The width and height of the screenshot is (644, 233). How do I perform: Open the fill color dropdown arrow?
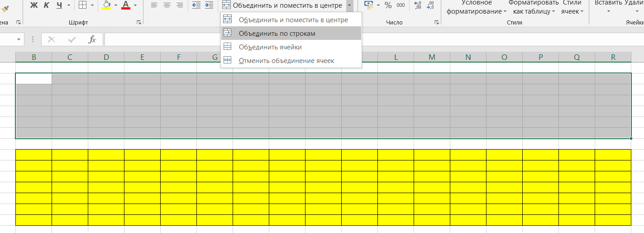(x=116, y=5)
